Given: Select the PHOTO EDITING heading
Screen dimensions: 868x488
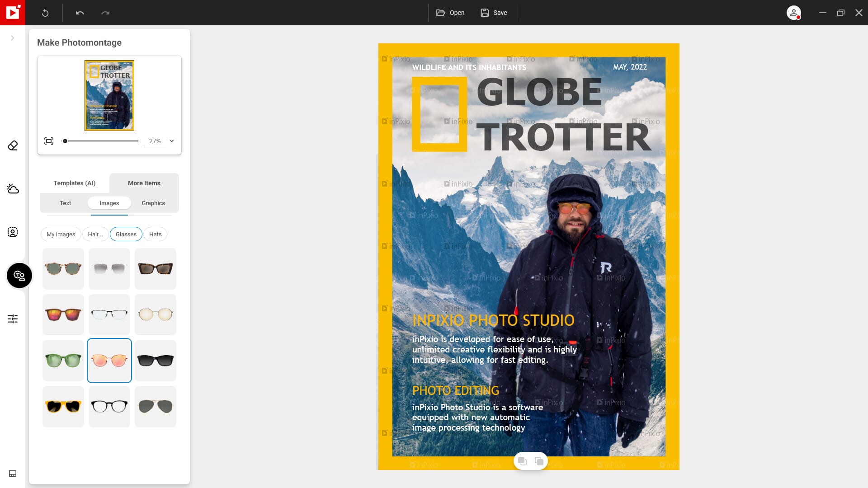Looking at the screenshot, I should tap(456, 390).
